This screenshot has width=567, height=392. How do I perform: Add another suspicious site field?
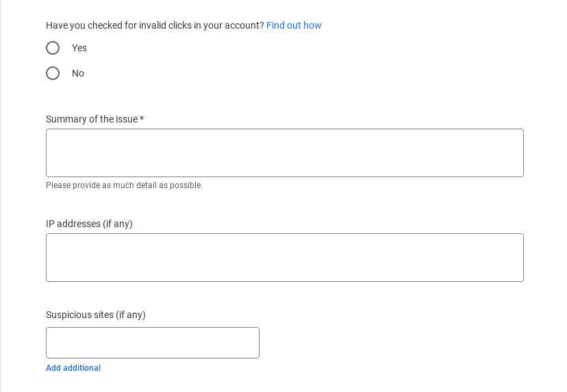[73, 368]
